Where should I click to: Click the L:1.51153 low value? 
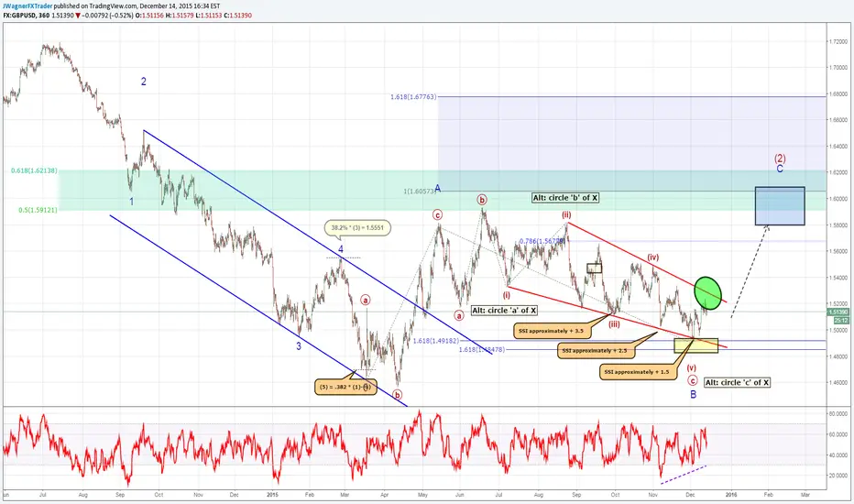coord(210,16)
